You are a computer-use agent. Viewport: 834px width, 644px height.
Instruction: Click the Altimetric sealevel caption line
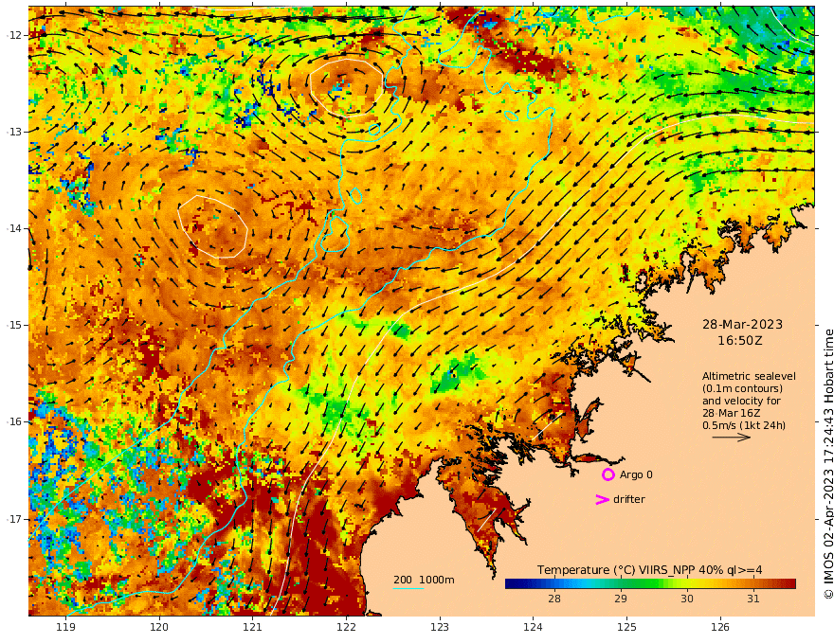pyautogui.click(x=749, y=376)
